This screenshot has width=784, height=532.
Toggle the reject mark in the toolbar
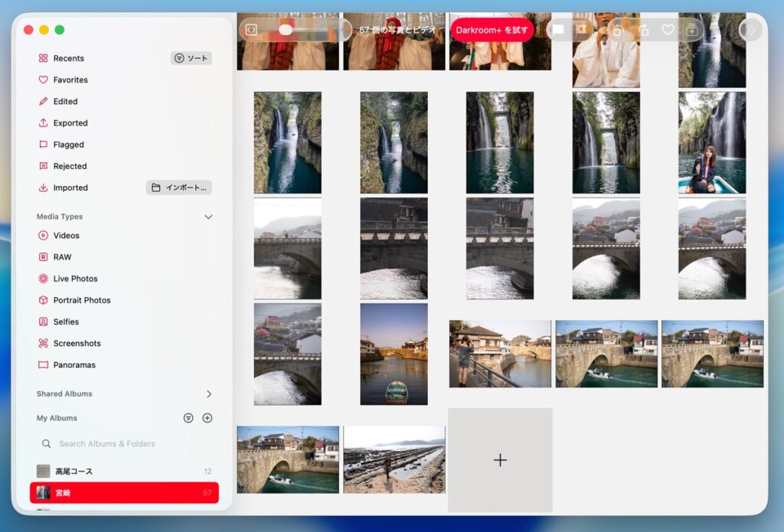pyautogui.click(x=581, y=30)
